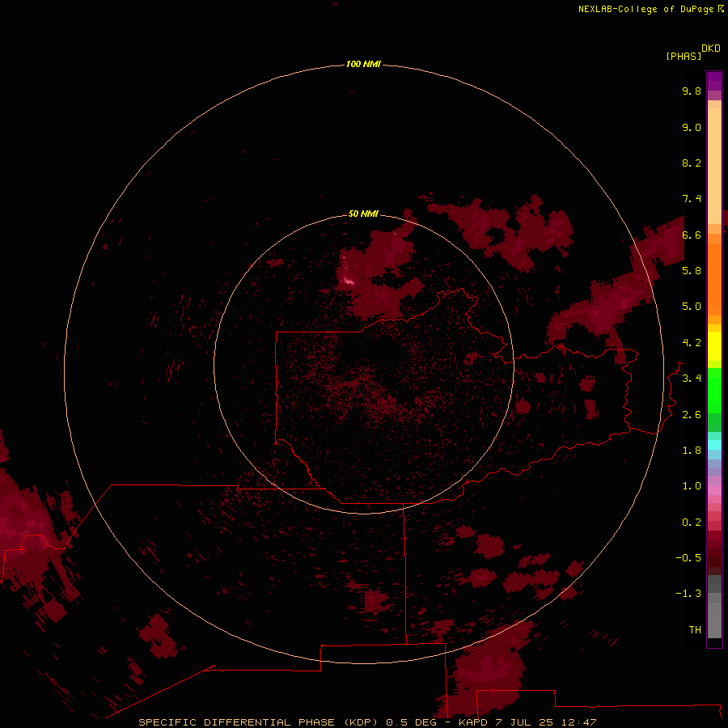The width and height of the screenshot is (728, 728).
Task: Click the purple top segment of color bar
Action: point(714,81)
